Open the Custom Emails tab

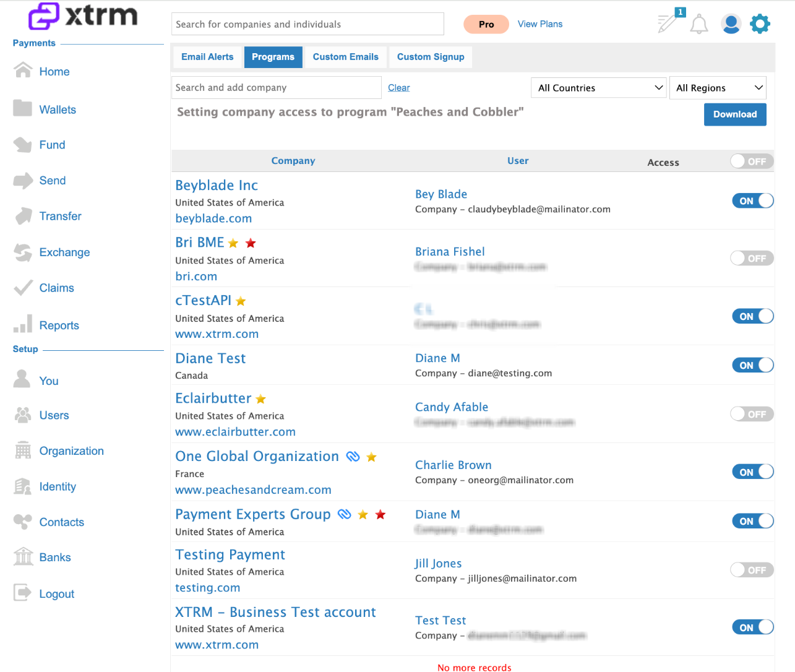345,57
